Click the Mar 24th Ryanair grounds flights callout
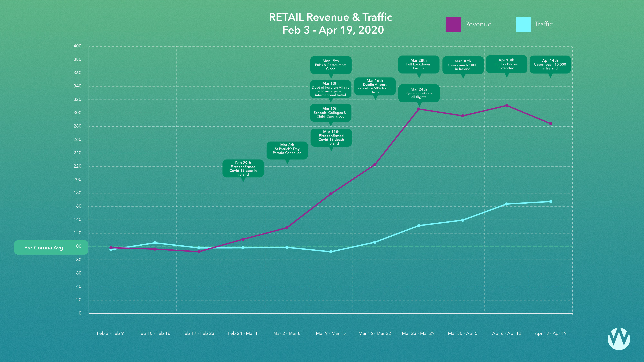Viewport: 644px width, 362px height. click(x=418, y=93)
